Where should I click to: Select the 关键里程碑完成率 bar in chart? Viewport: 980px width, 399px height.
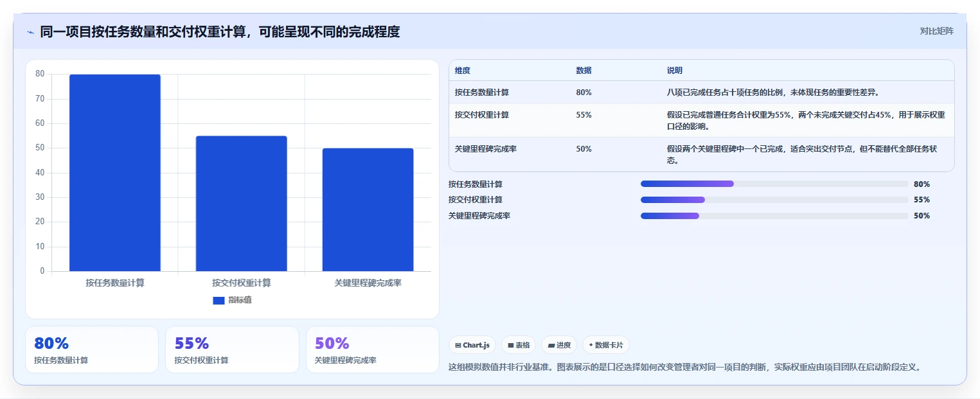(x=368, y=209)
